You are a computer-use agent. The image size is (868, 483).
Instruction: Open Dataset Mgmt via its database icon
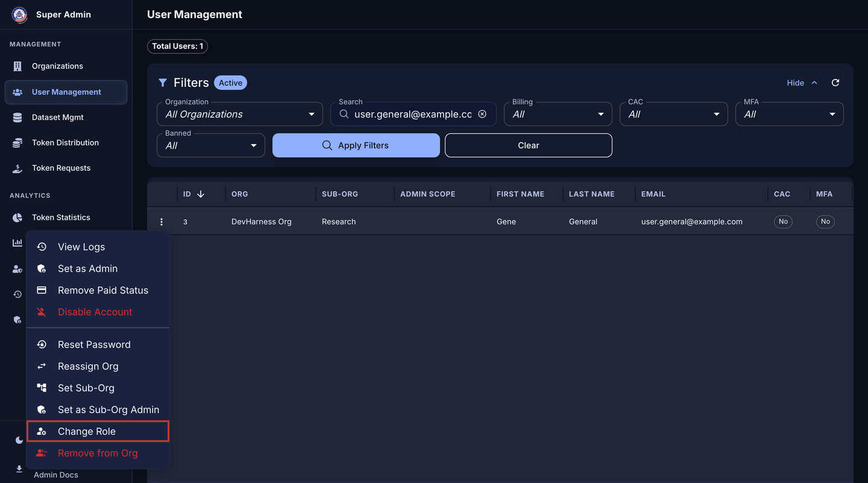[17, 118]
